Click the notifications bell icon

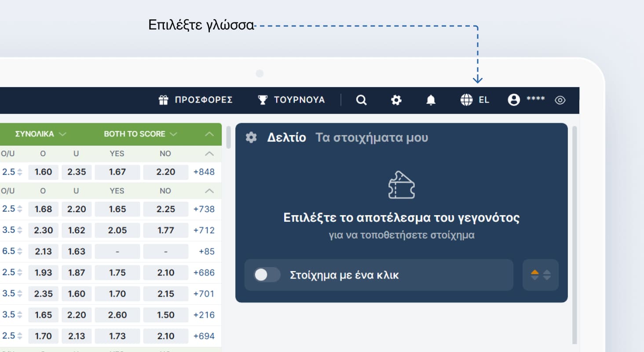tap(431, 100)
